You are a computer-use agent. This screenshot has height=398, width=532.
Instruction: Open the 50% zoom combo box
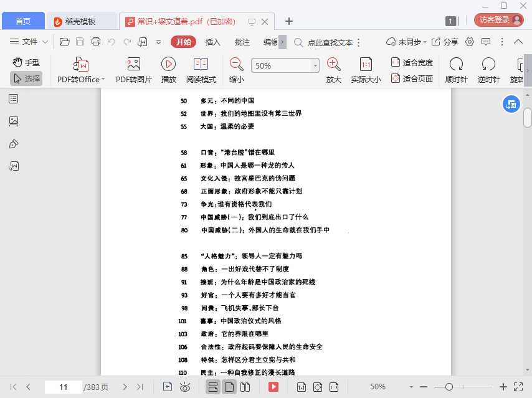(x=285, y=65)
